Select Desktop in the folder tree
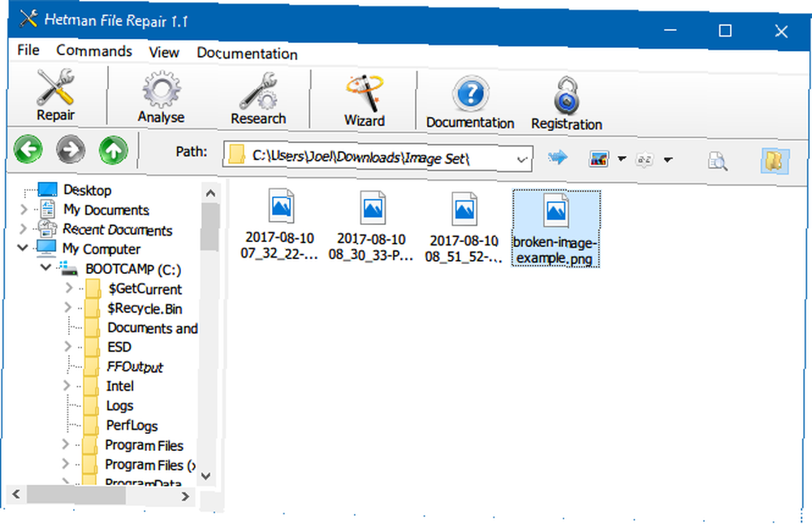This screenshot has width=812, height=524. [x=87, y=190]
